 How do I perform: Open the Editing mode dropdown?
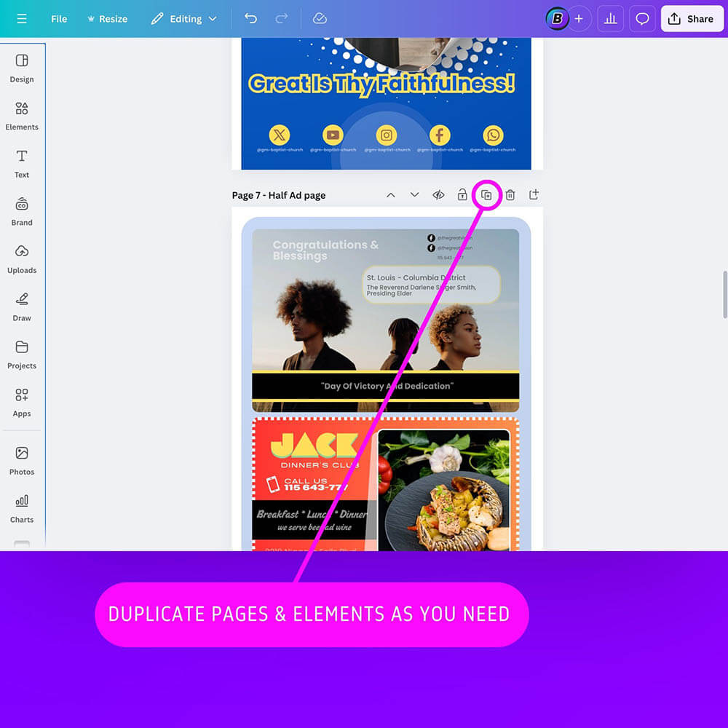(184, 19)
